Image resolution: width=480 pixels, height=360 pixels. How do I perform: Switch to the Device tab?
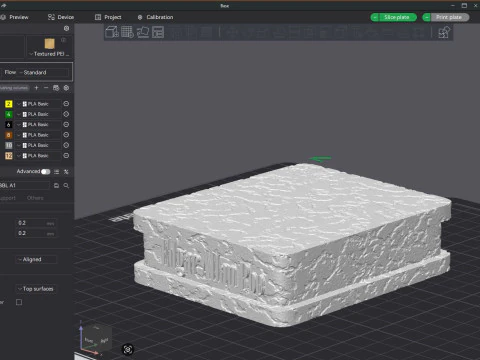point(61,17)
